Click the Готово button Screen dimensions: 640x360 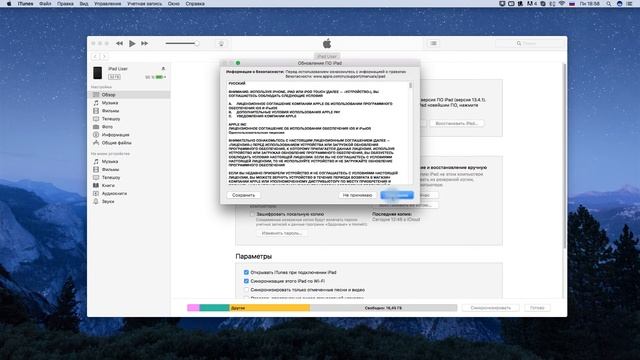[537, 308]
